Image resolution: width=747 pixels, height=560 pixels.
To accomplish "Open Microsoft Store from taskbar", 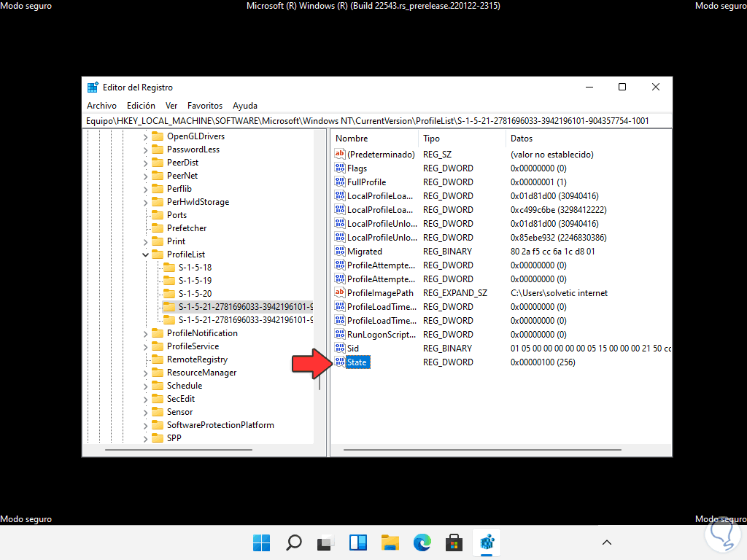I will tap(454, 542).
